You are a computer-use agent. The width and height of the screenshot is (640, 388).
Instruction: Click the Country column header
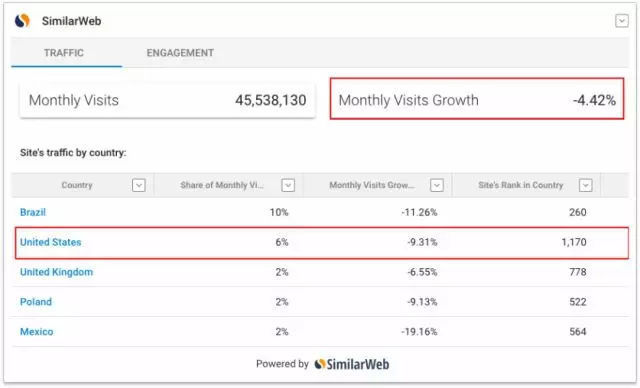77,185
